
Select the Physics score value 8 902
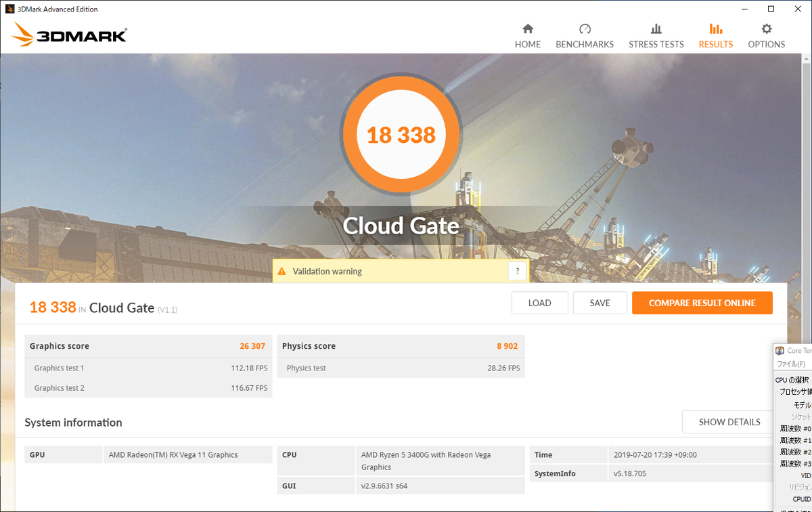507,346
